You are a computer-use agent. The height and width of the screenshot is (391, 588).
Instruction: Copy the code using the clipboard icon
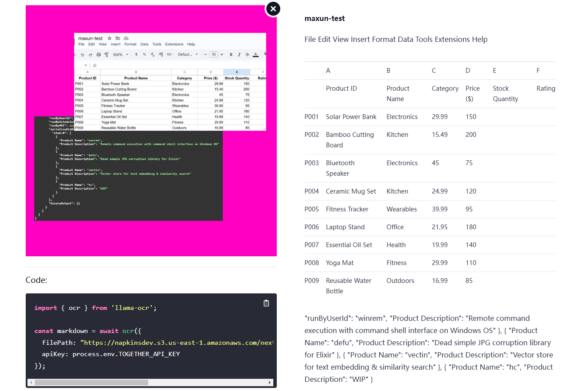266,303
